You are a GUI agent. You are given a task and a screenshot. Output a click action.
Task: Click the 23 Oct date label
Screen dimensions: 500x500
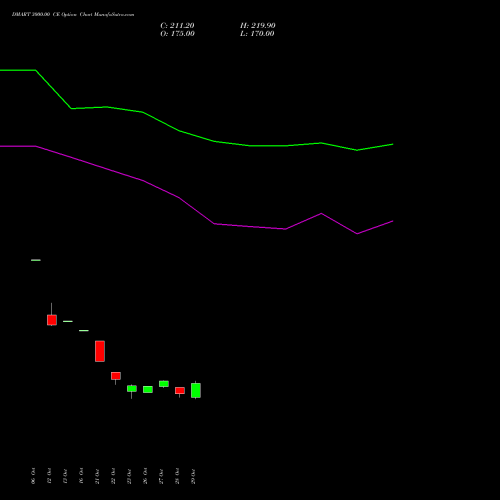(x=129, y=476)
